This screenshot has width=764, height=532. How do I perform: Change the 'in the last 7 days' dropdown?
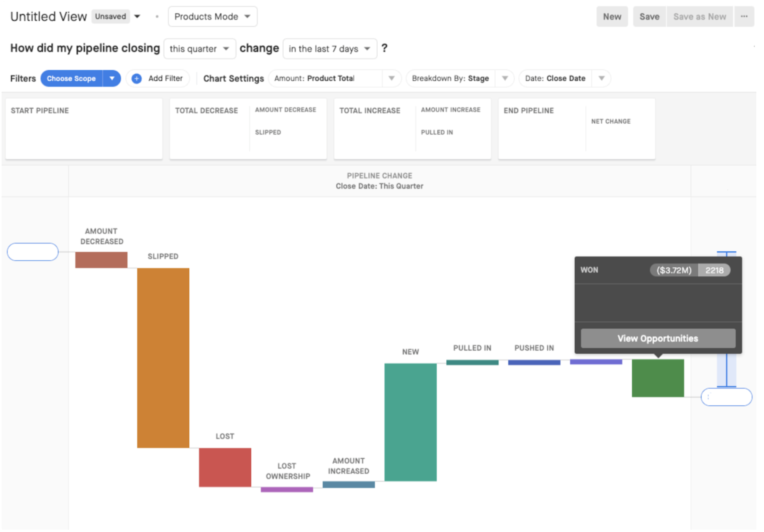pyautogui.click(x=329, y=49)
